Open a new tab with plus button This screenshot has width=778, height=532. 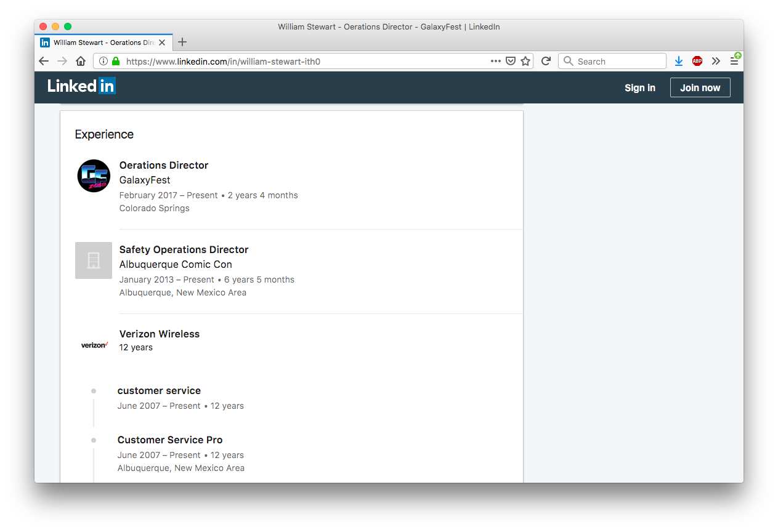point(182,42)
